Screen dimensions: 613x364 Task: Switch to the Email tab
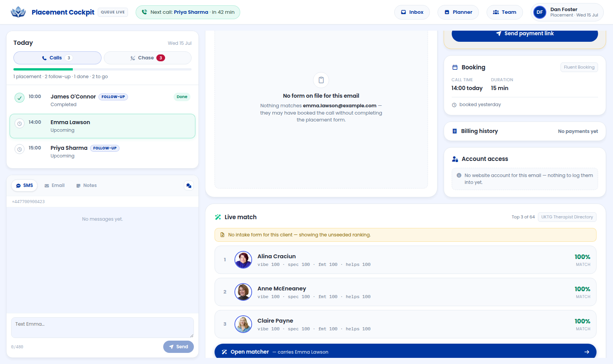point(54,185)
